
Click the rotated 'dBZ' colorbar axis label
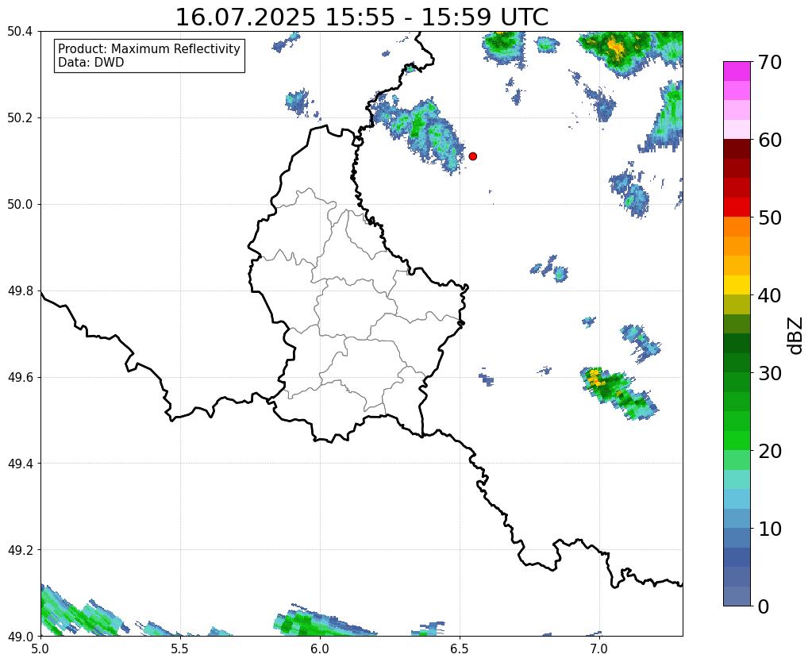pos(796,336)
